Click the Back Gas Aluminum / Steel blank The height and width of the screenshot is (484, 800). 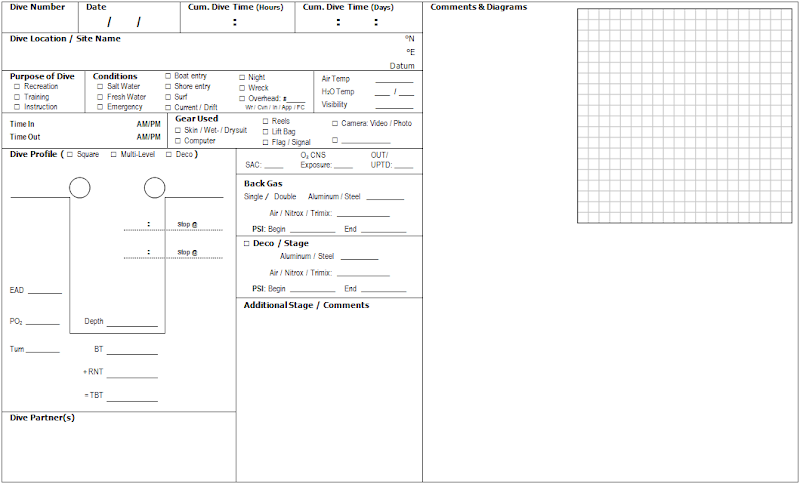pyautogui.click(x=385, y=198)
